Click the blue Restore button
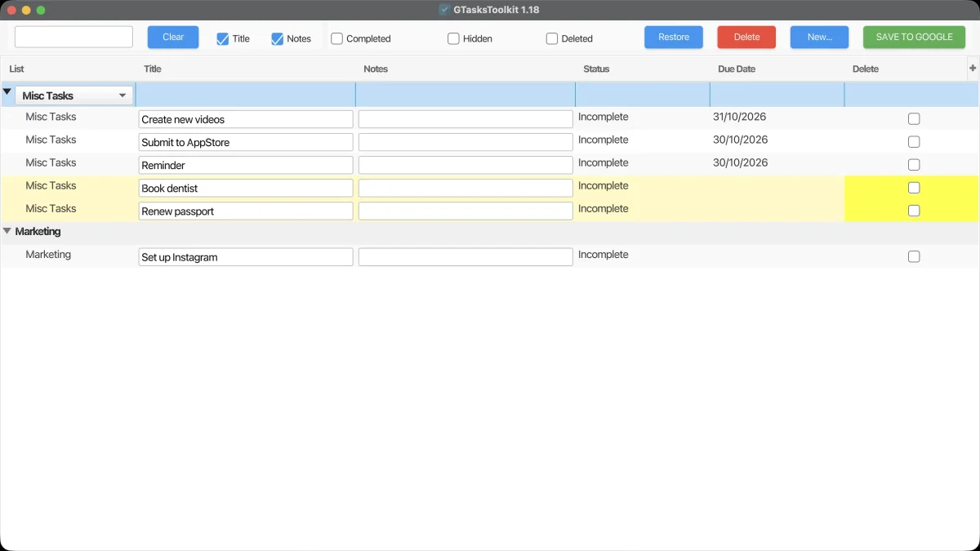 (674, 37)
